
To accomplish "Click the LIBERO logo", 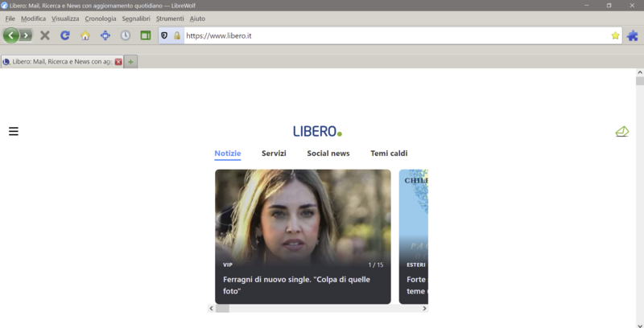I will click(317, 131).
